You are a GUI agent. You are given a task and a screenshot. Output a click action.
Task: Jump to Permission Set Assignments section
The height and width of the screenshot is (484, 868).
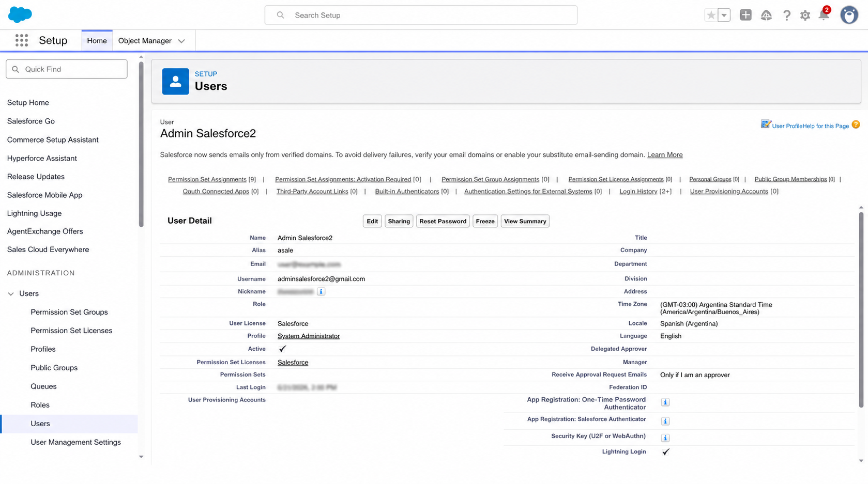(207, 179)
